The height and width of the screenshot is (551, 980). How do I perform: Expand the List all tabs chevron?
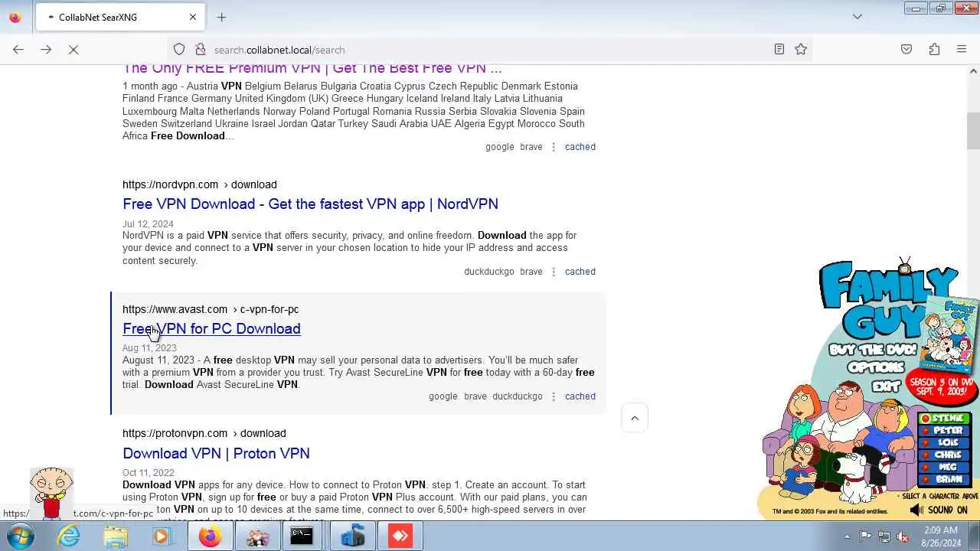(x=857, y=17)
